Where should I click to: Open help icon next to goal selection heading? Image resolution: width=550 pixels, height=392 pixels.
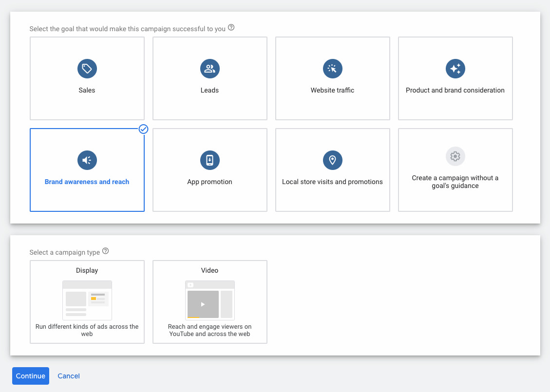click(231, 28)
